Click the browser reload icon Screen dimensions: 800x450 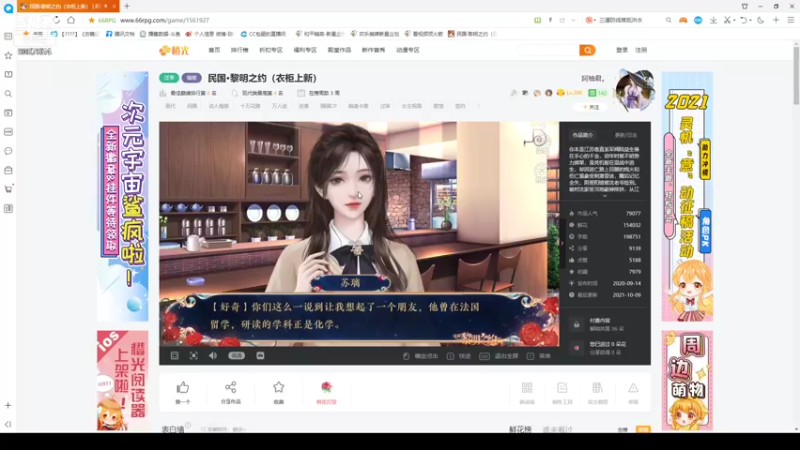coord(56,20)
